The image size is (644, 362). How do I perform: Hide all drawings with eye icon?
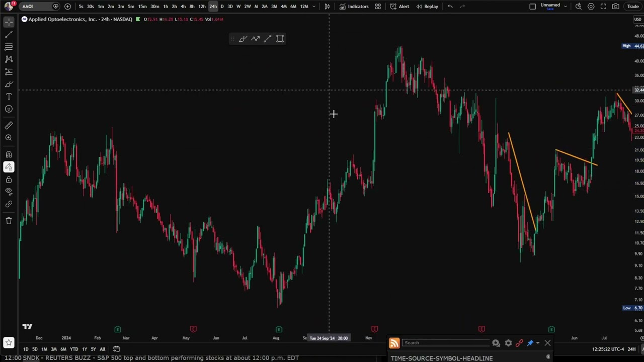coord(9,192)
